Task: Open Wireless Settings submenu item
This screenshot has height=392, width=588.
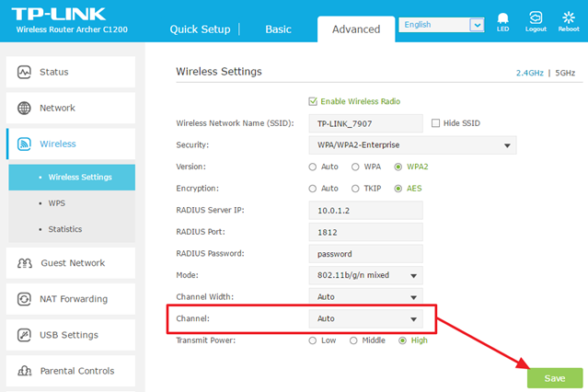Action: [72, 177]
